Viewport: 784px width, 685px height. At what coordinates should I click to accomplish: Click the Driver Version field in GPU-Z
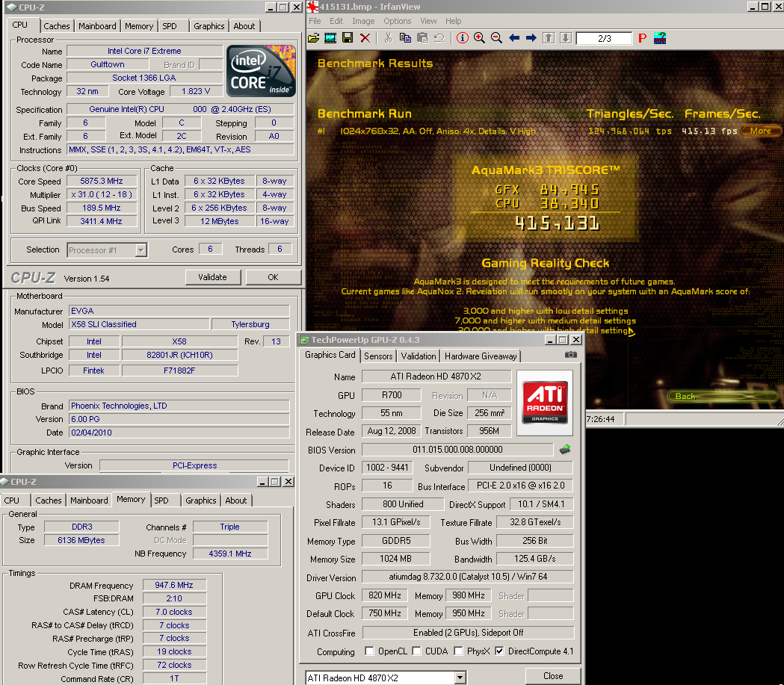click(468, 577)
